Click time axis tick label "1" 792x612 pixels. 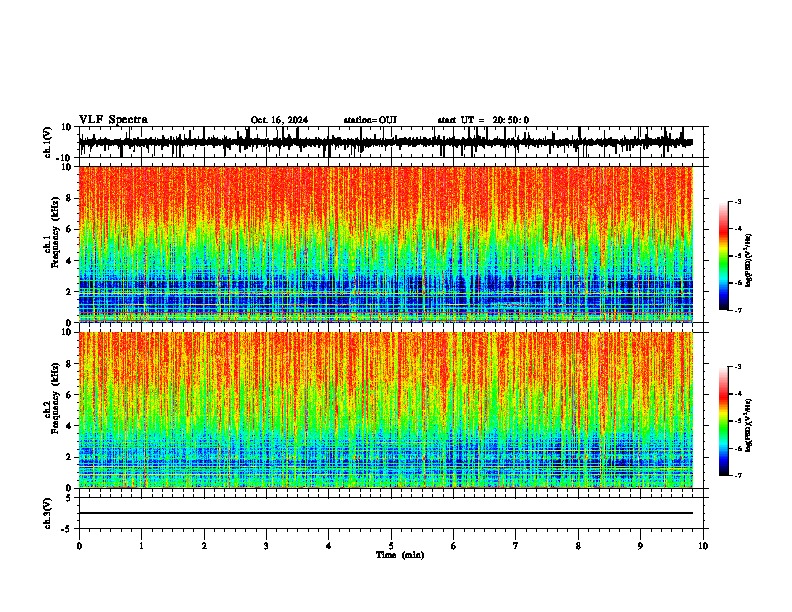point(141,546)
